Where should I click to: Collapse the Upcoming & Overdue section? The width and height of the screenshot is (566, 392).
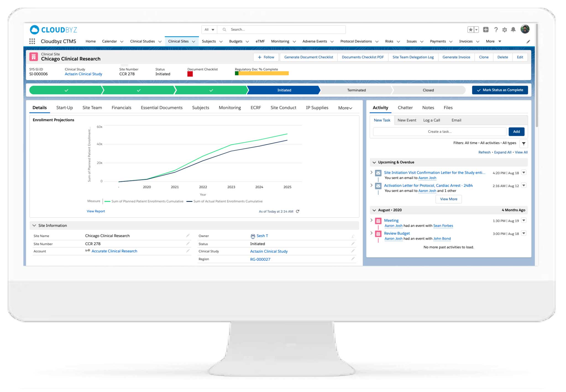click(374, 162)
